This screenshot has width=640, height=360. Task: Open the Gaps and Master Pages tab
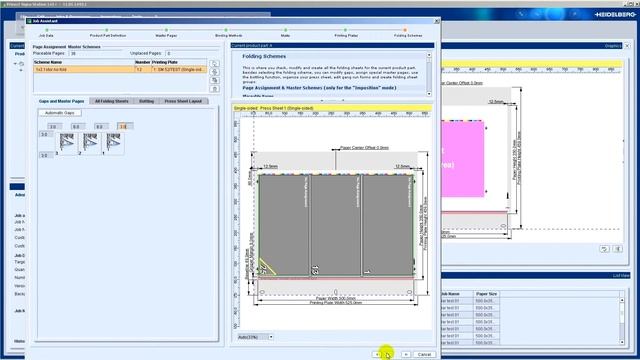click(61, 101)
